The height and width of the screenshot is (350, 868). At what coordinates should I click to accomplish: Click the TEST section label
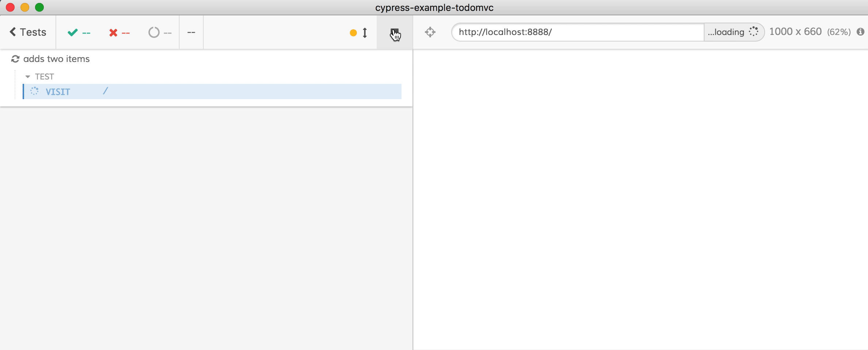tap(45, 77)
